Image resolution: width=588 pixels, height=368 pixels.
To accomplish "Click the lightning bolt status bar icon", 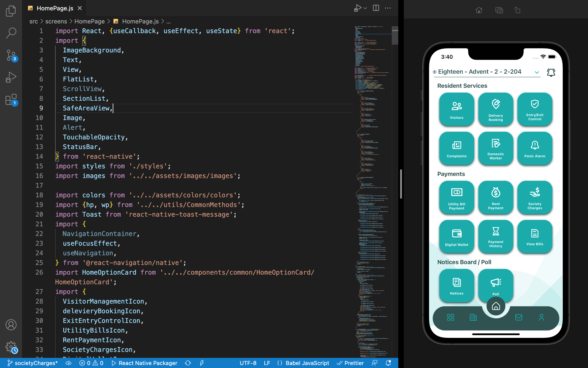I will click(x=202, y=363).
